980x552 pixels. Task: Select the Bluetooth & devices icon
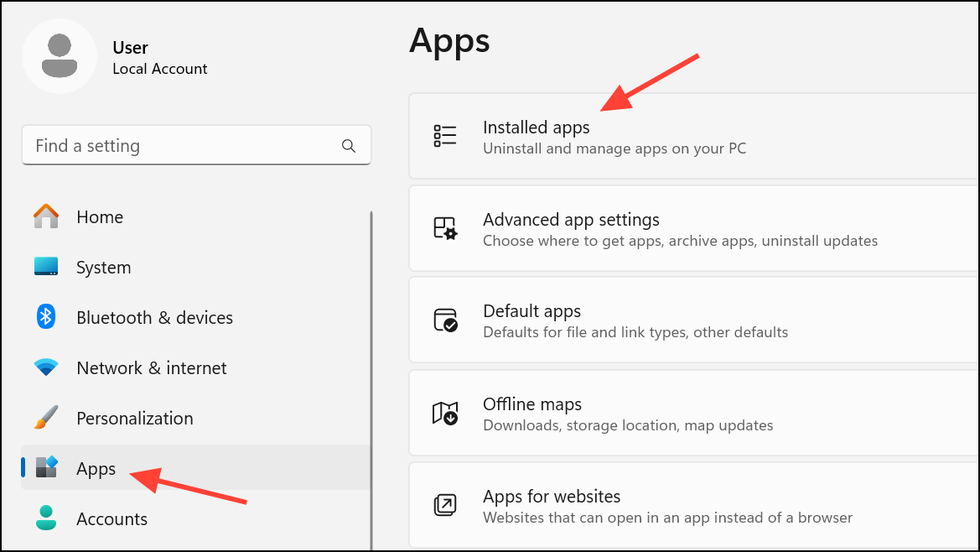(x=45, y=317)
